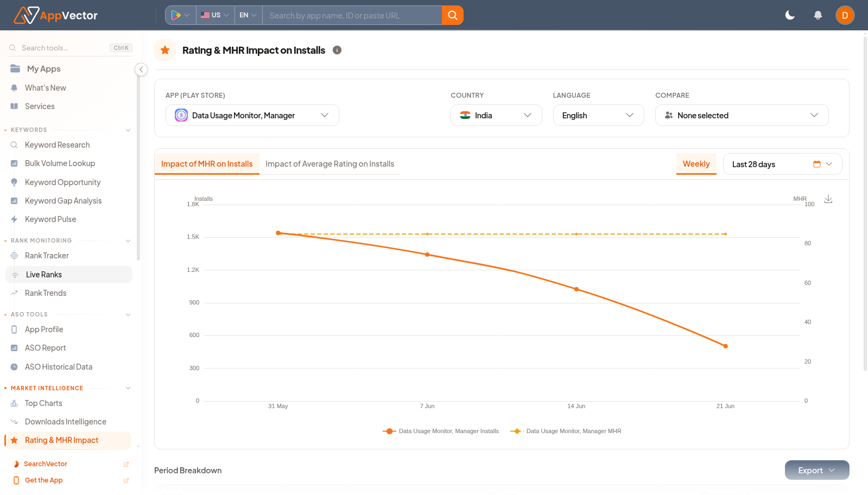Open the Last 28 days date picker

click(x=782, y=164)
